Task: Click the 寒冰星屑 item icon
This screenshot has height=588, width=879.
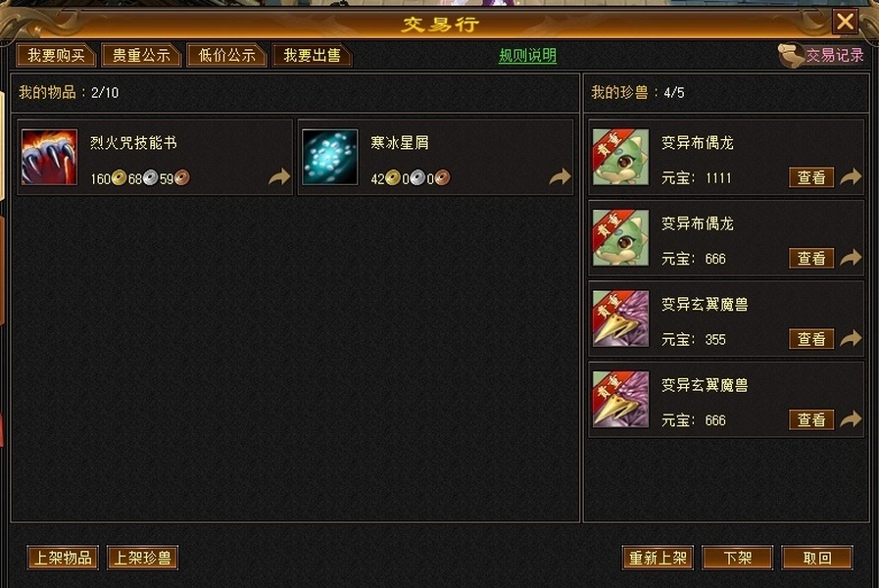Action: [x=329, y=157]
